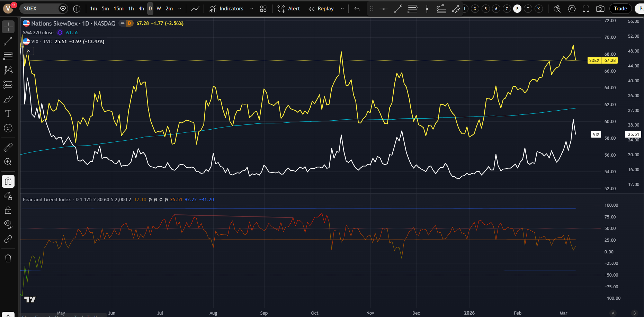Select the Text drawing tool

pyautogui.click(x=8, y=114)
